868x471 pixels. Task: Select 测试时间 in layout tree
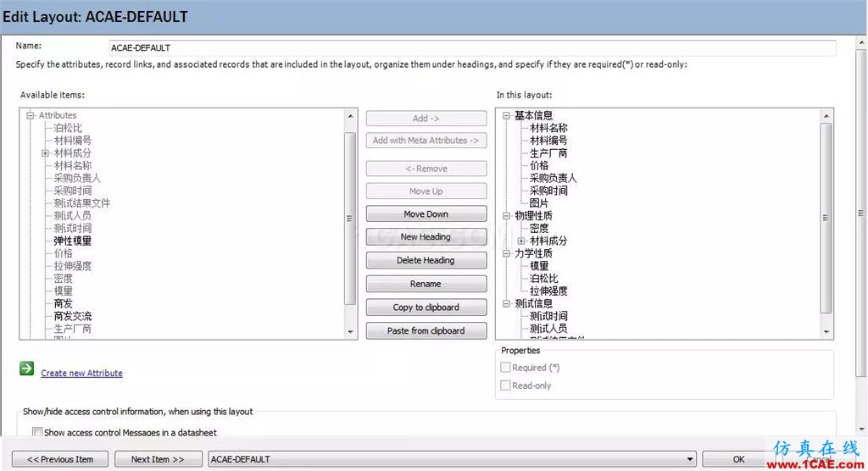click(x=548, y=316)
